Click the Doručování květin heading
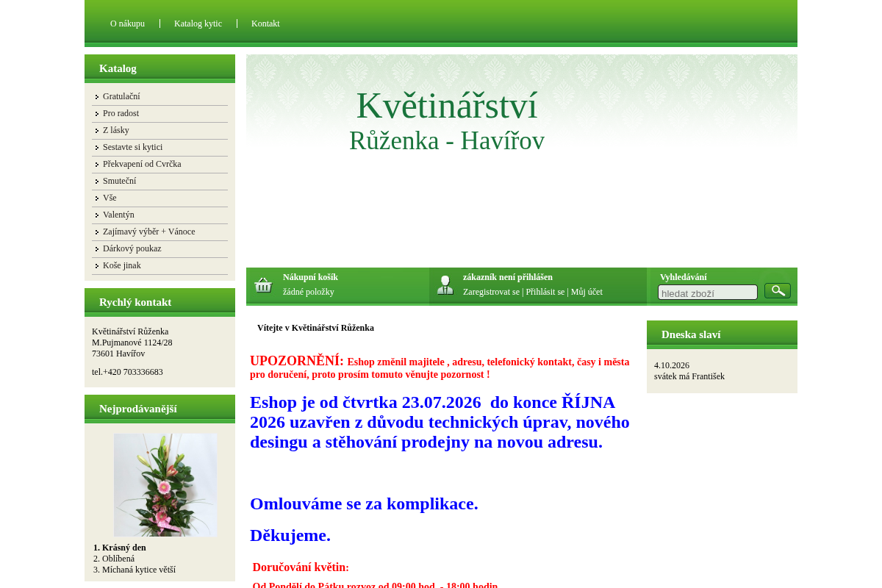The width and height of the screenshot is (882, 588). pos(301,567)
